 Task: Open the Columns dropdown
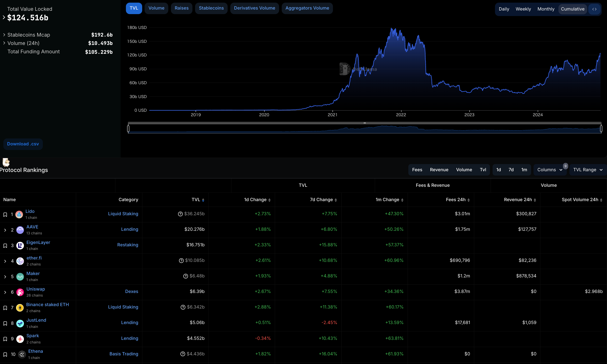pyautogui.click(x=550, y=170)
